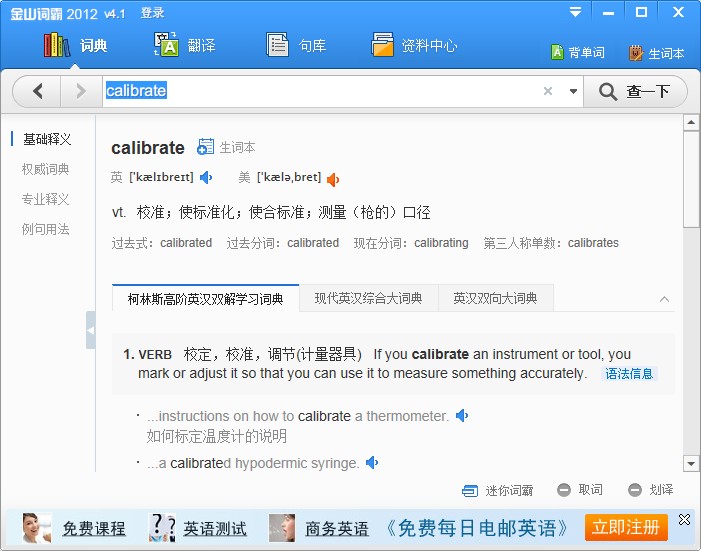Click the 登录 login link
Image resolution: width=701 pixels, height=551 pixels.
pyautogui.click(x=152, y=13)
